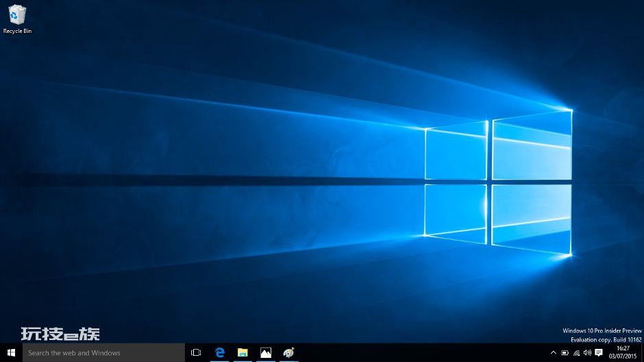The image size is (644, 362).
Task: Open the Action Center notifications
Action: pyautogui.click(x=599, y=352)
